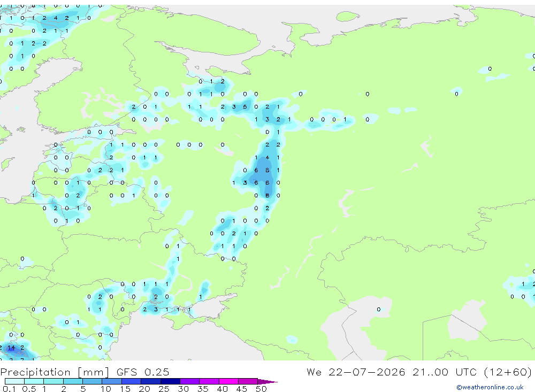Pick the 15–20 mm blue legend swatch
Screen dimensions: 535x392
[131, 381]
